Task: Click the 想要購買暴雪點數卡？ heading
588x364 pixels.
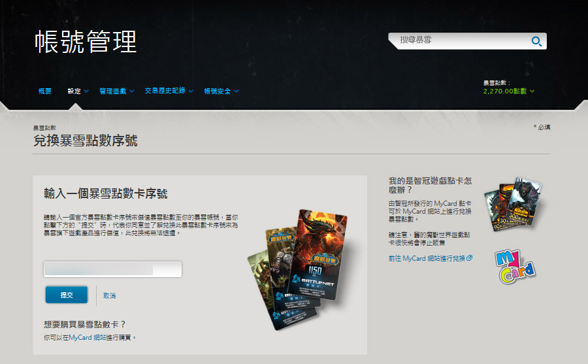Action: (x=85, y=324)
